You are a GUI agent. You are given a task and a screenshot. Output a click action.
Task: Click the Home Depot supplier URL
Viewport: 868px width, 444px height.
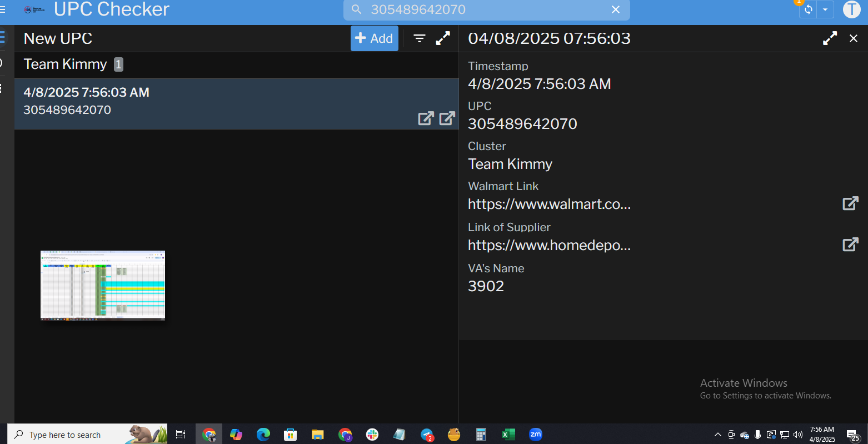(549, 245)
